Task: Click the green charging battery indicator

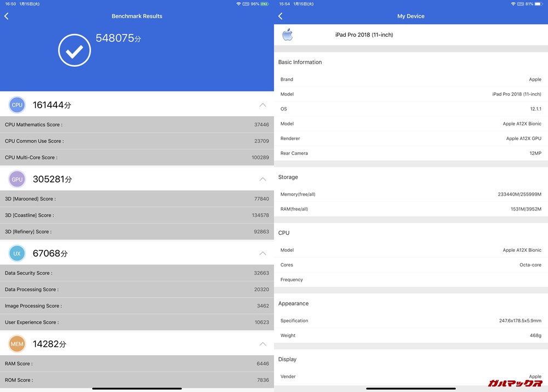Action: (264, 4)
